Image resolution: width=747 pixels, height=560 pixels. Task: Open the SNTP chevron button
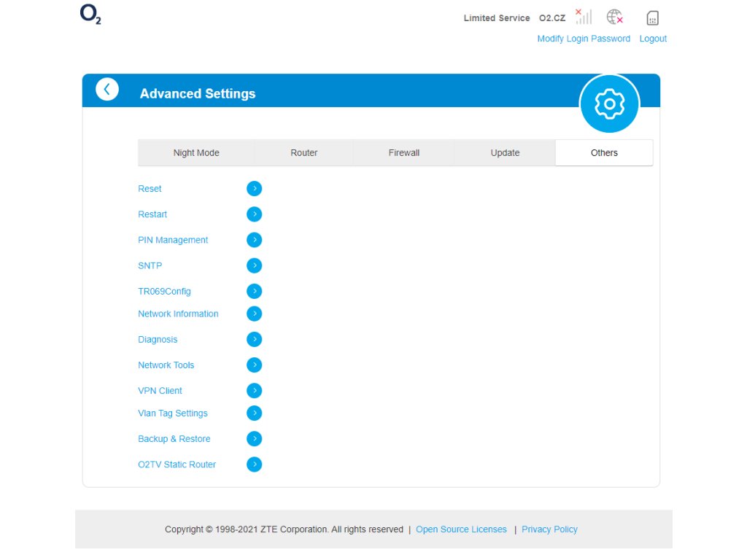click(254, 265)
